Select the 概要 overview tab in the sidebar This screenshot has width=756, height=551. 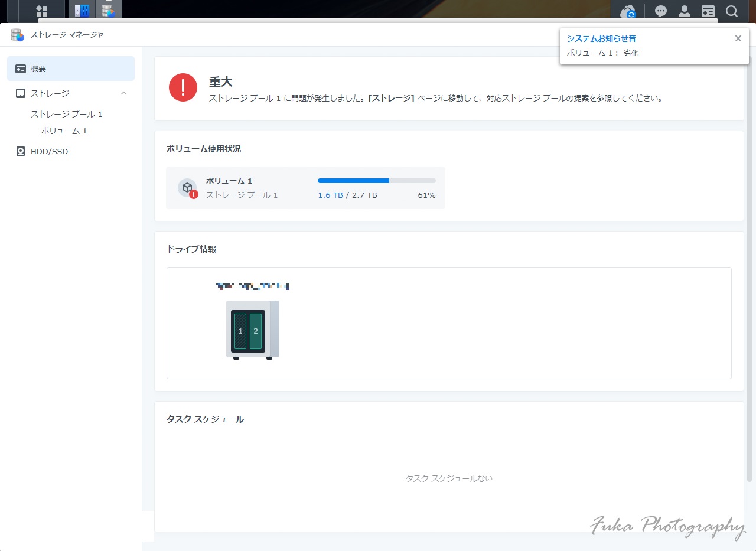(71, 69)
